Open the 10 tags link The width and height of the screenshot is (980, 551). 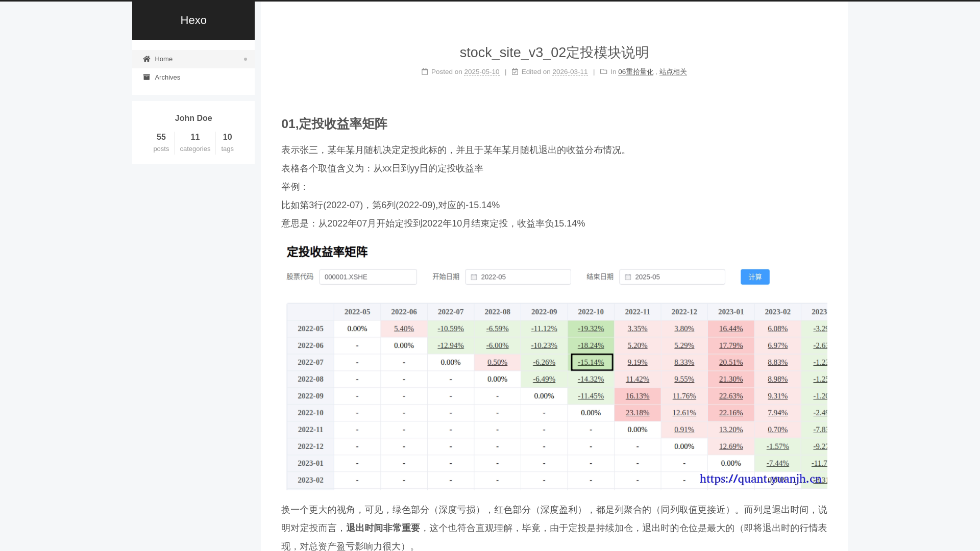pyautogui.click(x=228, y=142)
